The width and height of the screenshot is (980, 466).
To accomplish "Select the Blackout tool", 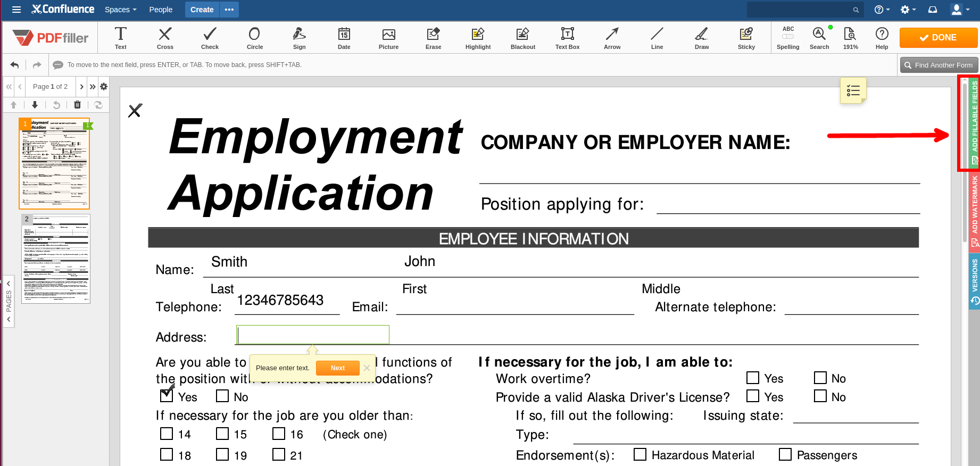I will coord(523,38).
